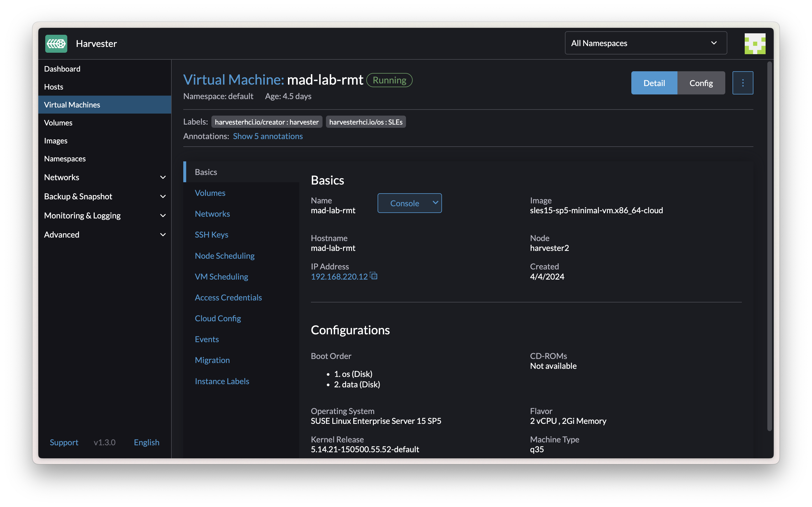The height and width of the screenshot is (507, 812).
Task: Switch to the SSH Keys tab
Action: pyautogui.click(x=211, y=235)
